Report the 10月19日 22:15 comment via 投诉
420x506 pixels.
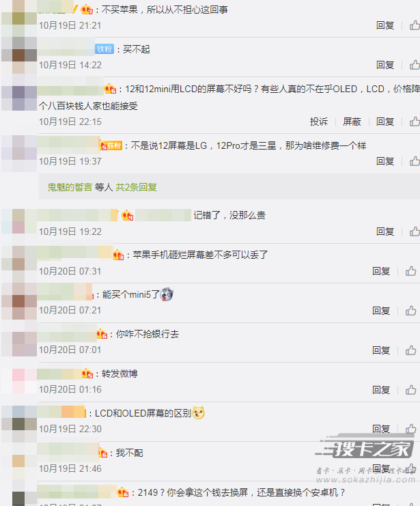(319, 122)
